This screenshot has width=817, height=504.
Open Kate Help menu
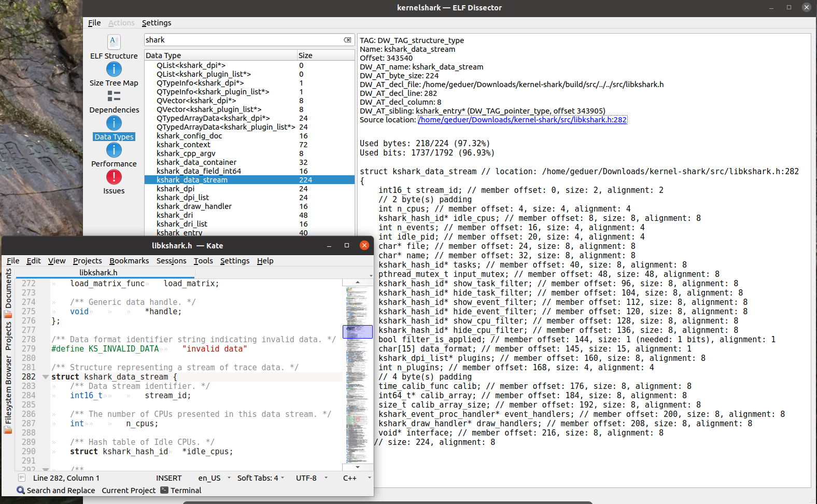(x=265, y=261)
